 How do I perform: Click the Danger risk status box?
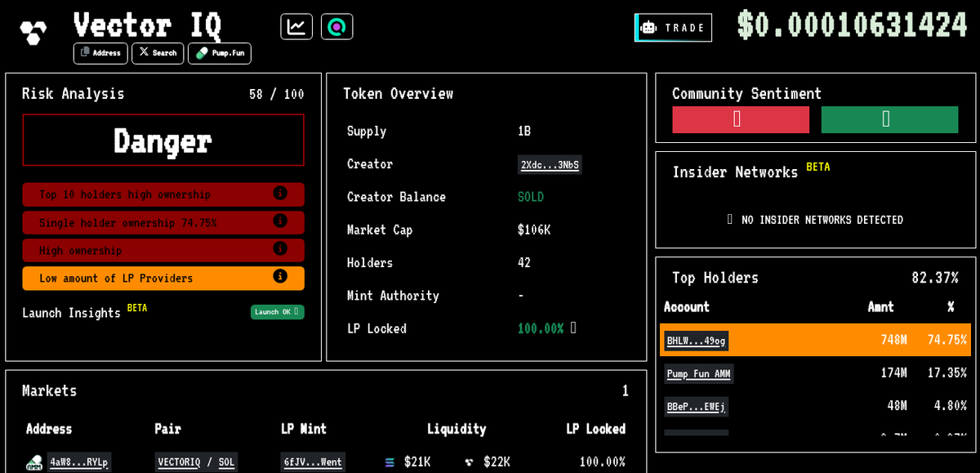click(163, 141)
